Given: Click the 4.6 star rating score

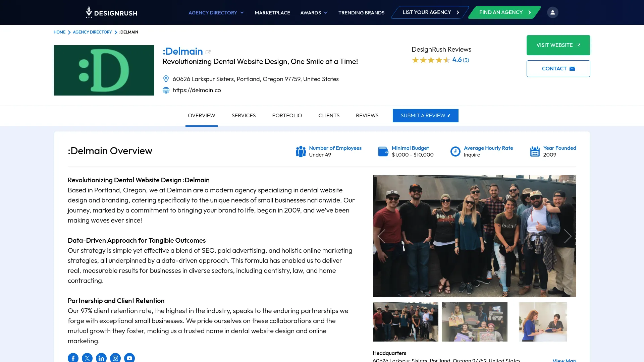Looking at the screenshot, I should [x=457, y=60].
